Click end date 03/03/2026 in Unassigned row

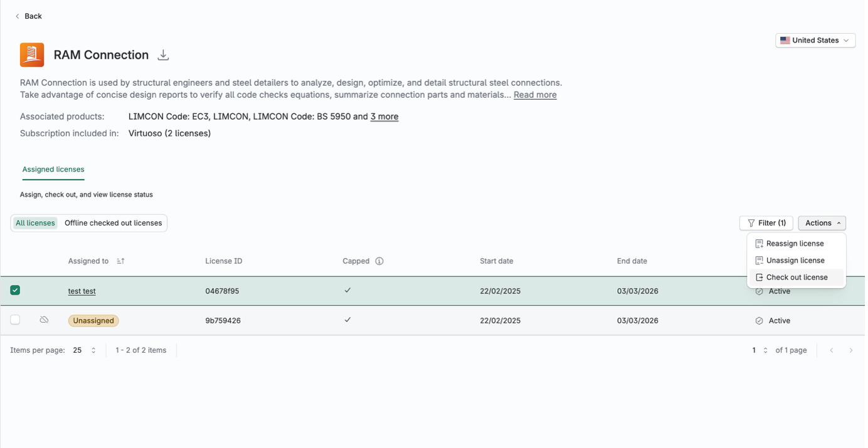pos(638,321)
